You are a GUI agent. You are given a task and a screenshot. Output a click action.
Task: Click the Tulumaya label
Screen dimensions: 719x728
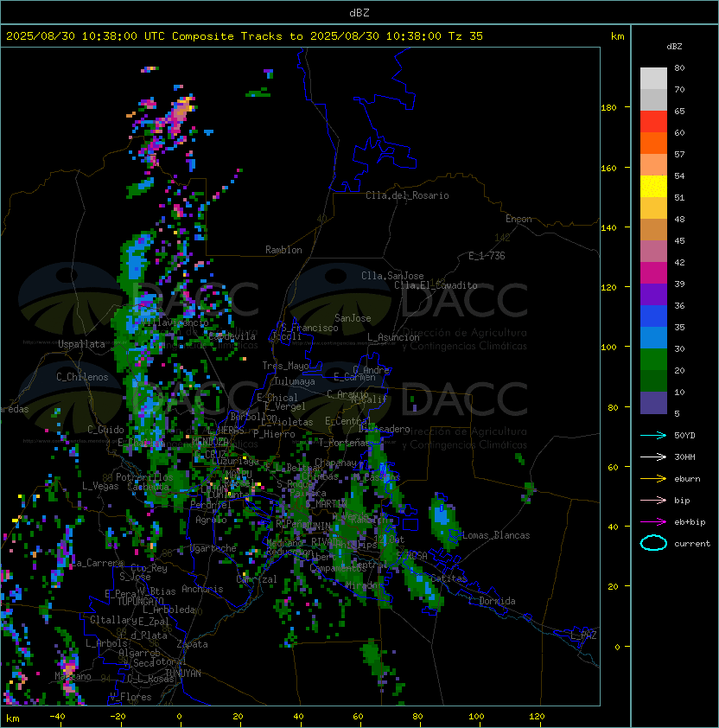click(295, 381)
